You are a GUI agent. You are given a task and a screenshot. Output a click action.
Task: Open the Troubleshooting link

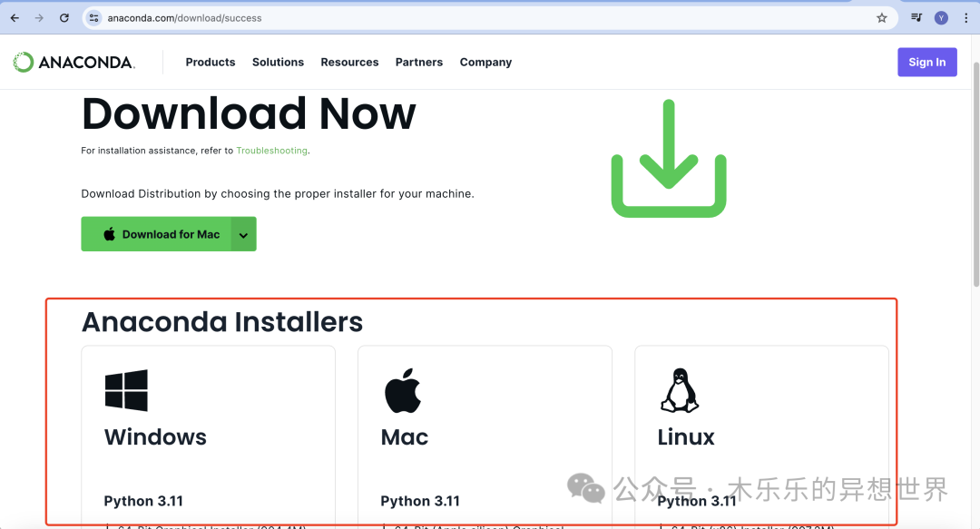coord(272,151)
